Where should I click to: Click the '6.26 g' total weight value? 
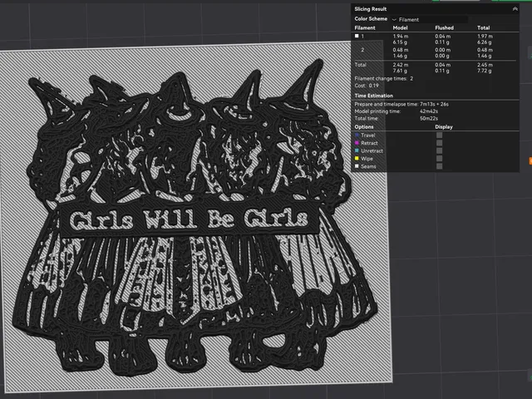coord(484,42)
